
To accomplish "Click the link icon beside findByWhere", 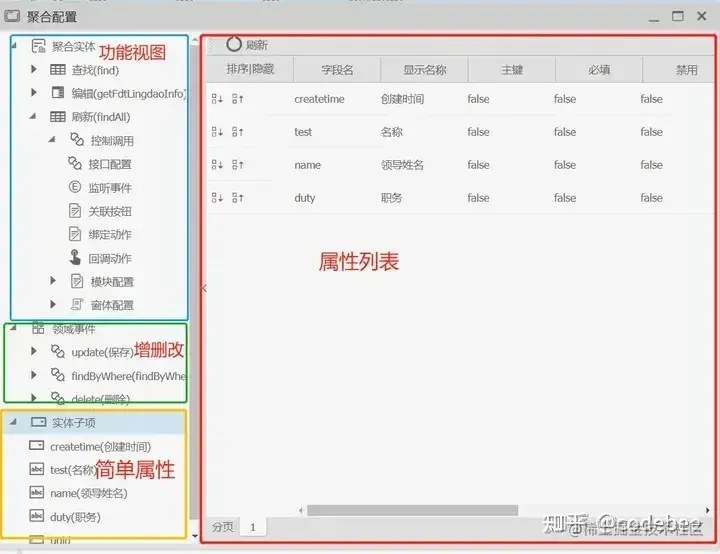I will click(x=58, y=375).
